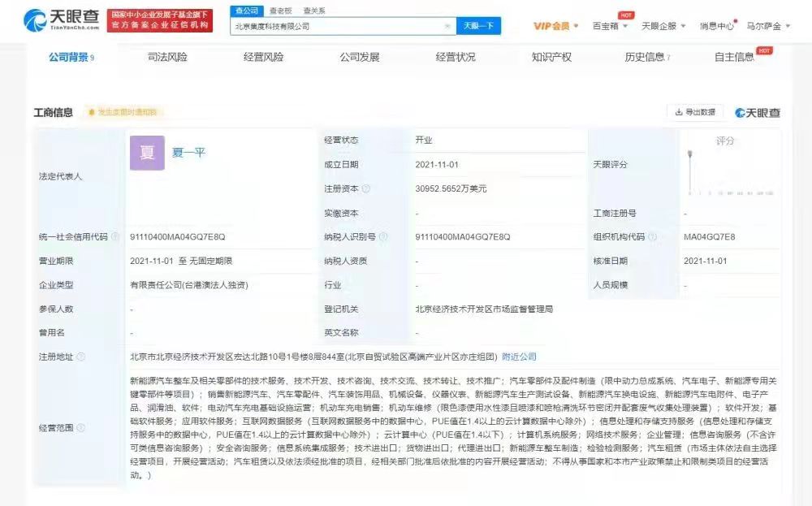Switch to the 知识产权 tab

551,57
